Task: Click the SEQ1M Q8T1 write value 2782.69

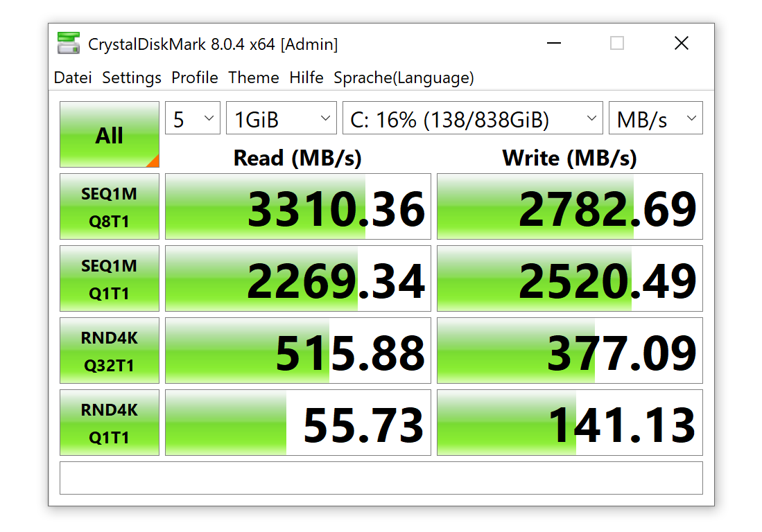Action: pos(569,206)
